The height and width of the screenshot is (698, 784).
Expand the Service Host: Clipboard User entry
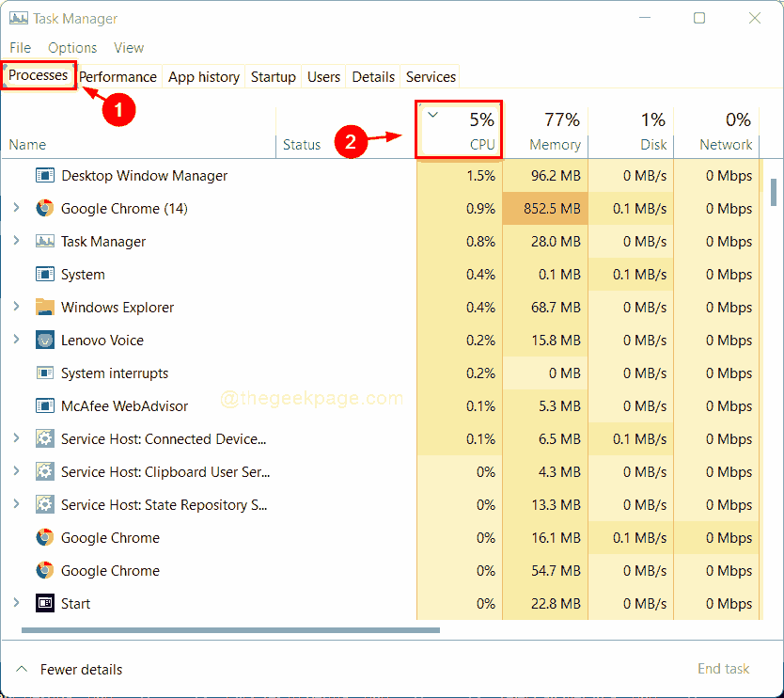(x=15, y=471)
